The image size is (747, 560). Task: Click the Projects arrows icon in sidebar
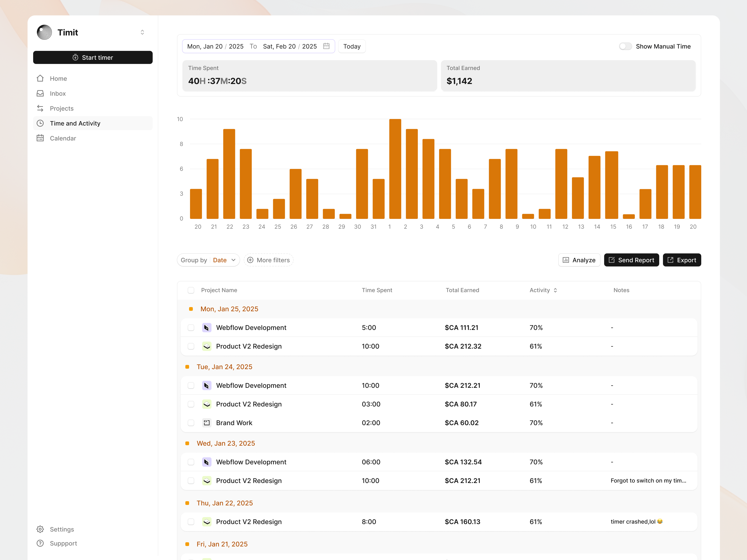40,108
